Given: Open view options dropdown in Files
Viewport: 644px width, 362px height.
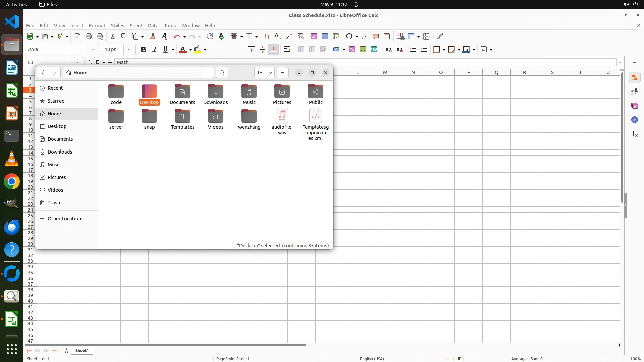Looking at the screenshot, I should [x=270, y=73].
